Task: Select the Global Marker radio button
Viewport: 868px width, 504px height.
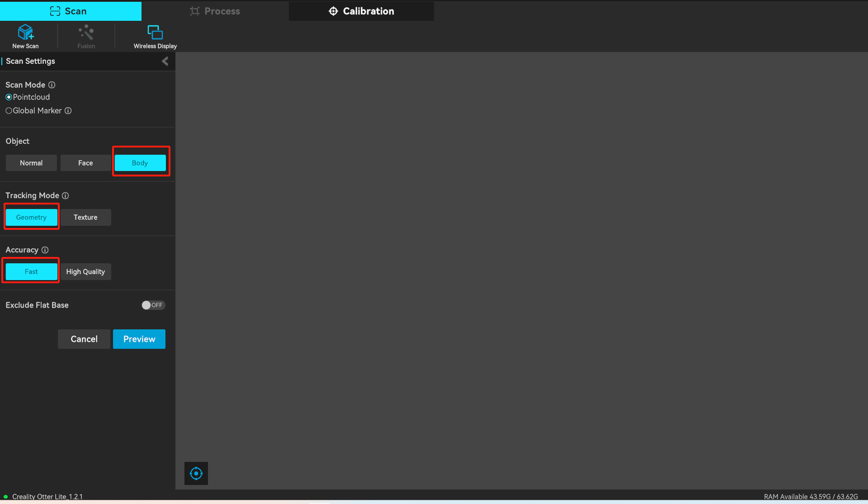Action: 9,111
